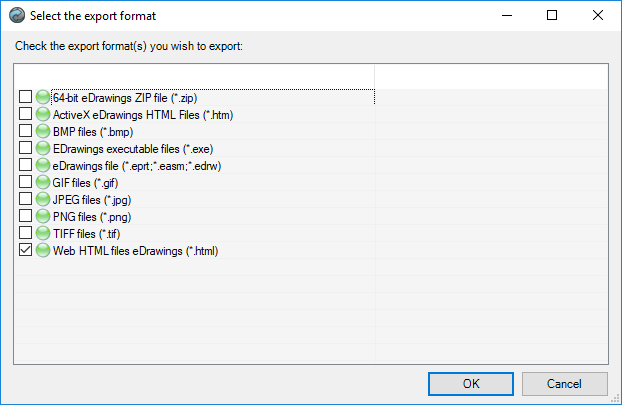Uncheck the Web HTML files eDrawings checkbox
The image size is (622, 405).
(x=26, y=250)
